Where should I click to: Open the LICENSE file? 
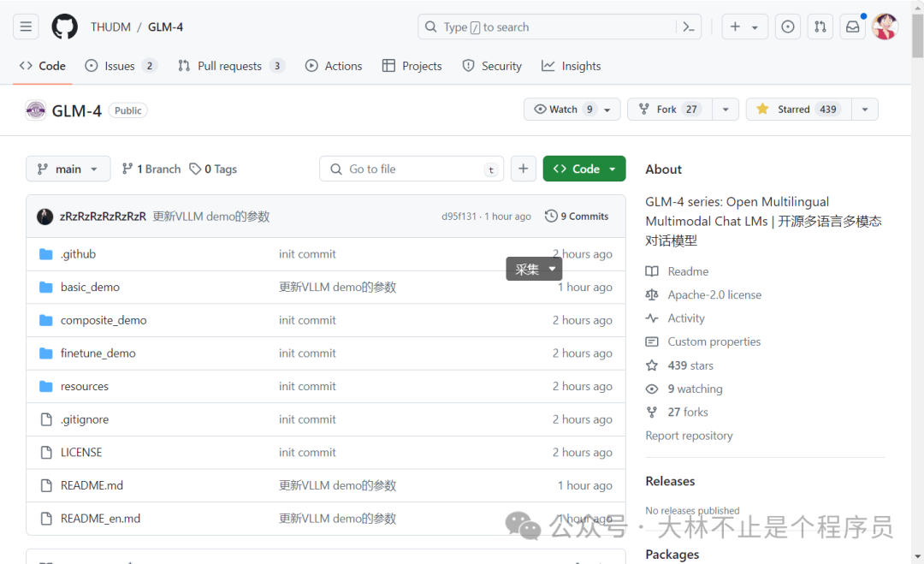coord(81,452)
